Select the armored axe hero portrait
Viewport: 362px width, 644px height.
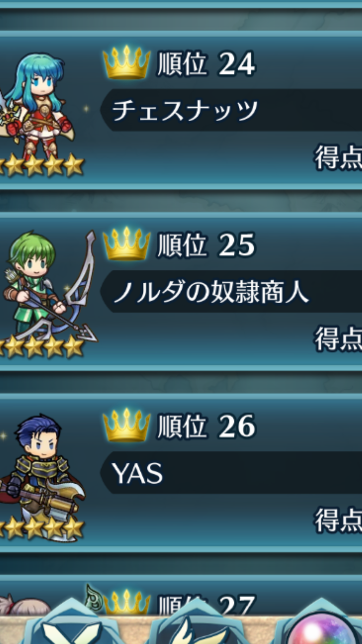coord(43,470)
